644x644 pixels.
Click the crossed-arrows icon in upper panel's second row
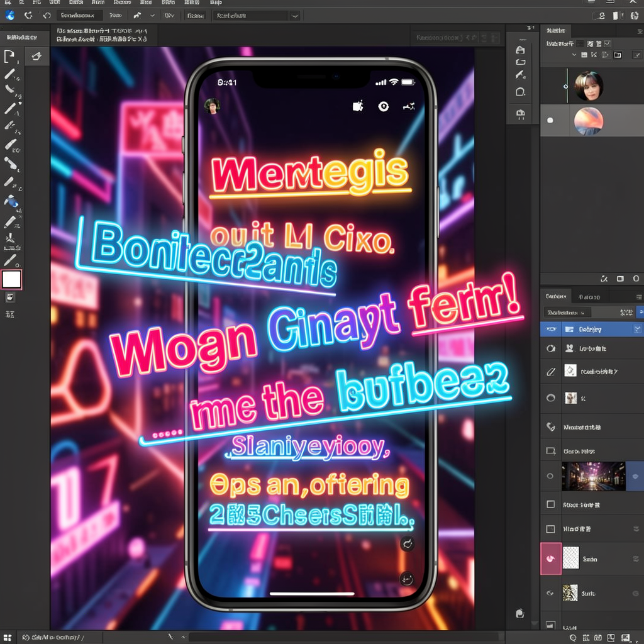coord(594,55)
